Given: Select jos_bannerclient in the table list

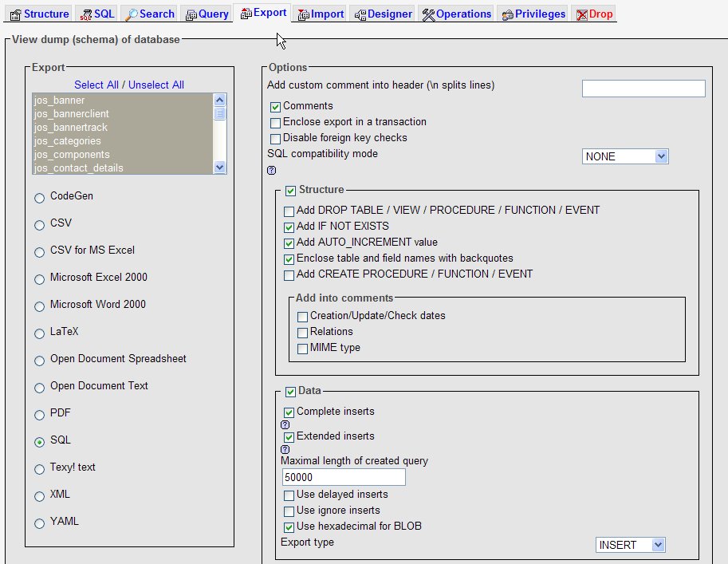Looking at the screenshot, I should point(123,114).
